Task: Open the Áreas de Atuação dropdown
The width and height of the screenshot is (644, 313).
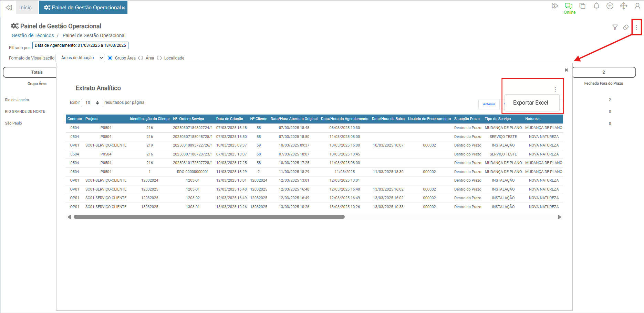Action: pos(81,58)
